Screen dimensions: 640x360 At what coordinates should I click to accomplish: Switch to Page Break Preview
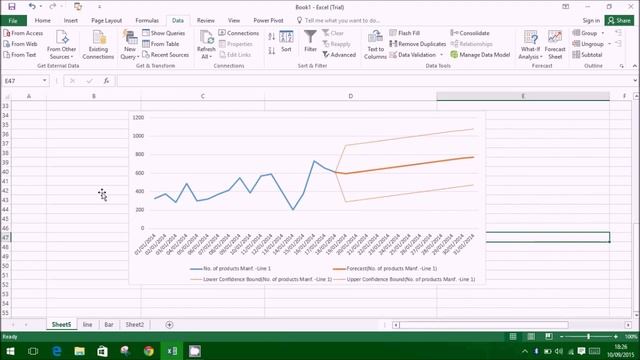coord(549,336)
